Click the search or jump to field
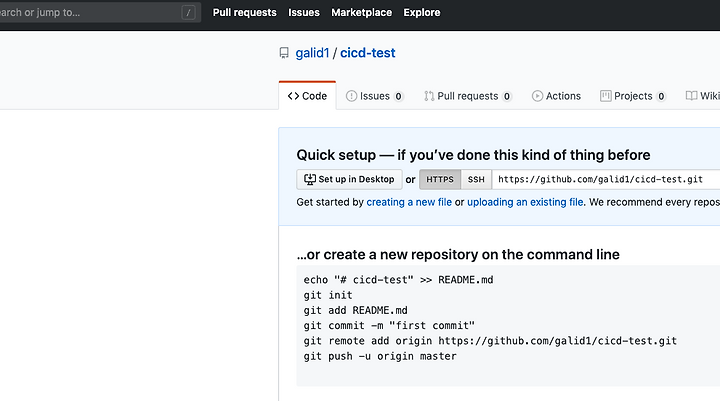 99,12
